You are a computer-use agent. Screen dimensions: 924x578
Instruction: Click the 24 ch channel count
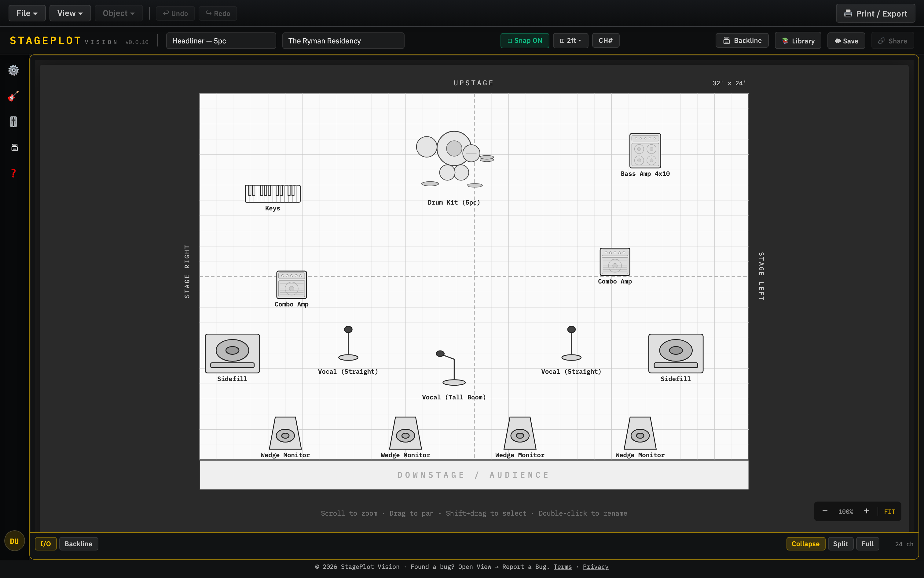pos(904,544)
